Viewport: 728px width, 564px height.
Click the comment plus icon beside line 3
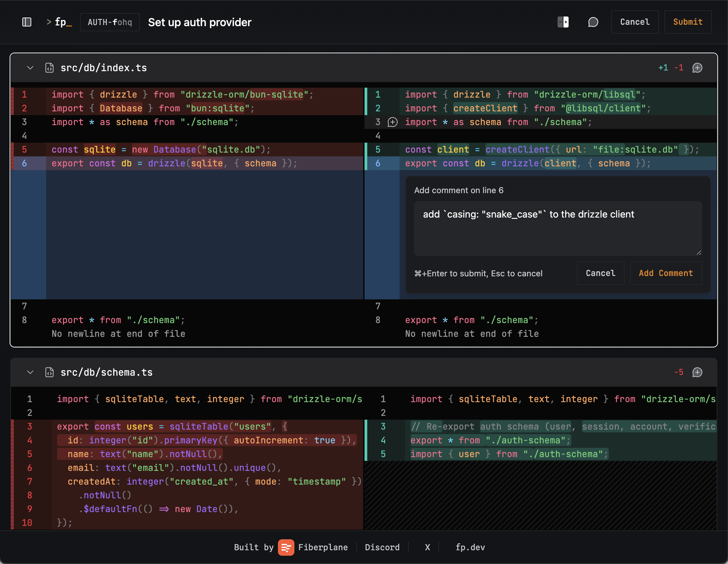392,122
